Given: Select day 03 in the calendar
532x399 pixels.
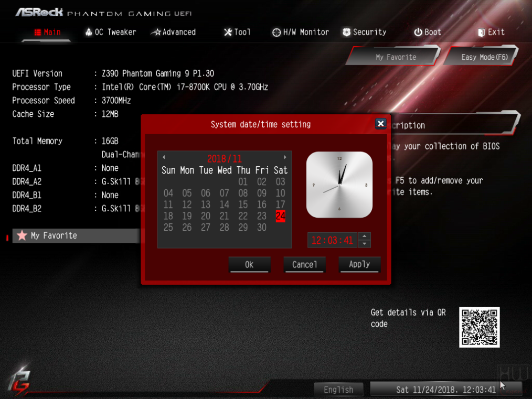Looking at the screenshot, I should [280, 182].
